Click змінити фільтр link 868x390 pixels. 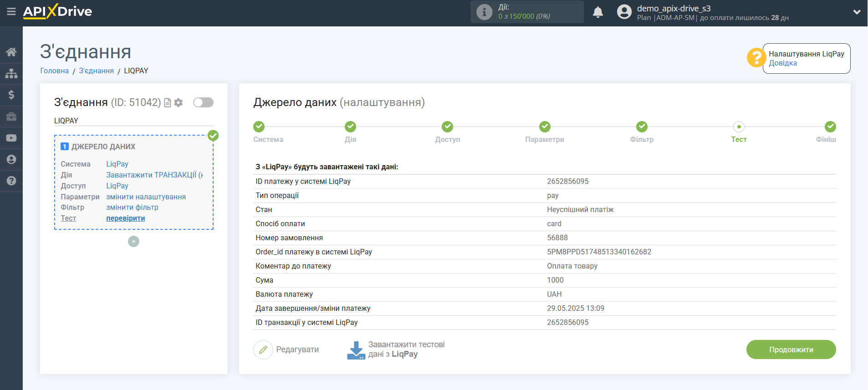coord(133,207)
